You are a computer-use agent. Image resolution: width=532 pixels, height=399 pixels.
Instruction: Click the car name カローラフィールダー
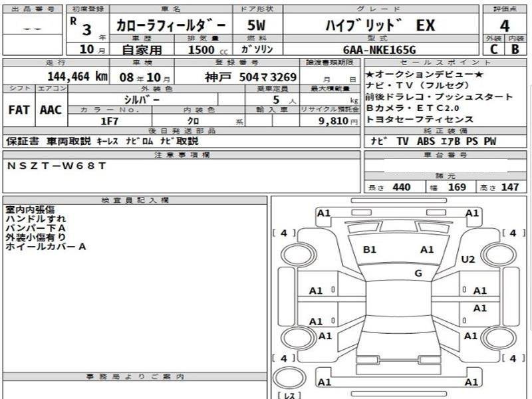(x=171, y=25)
